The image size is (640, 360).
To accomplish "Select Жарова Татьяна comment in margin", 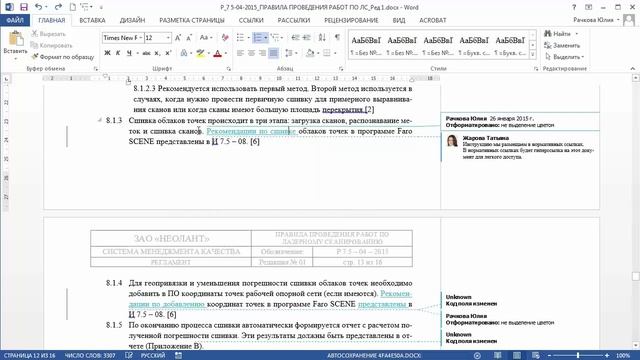I will (x=520, y=147).
